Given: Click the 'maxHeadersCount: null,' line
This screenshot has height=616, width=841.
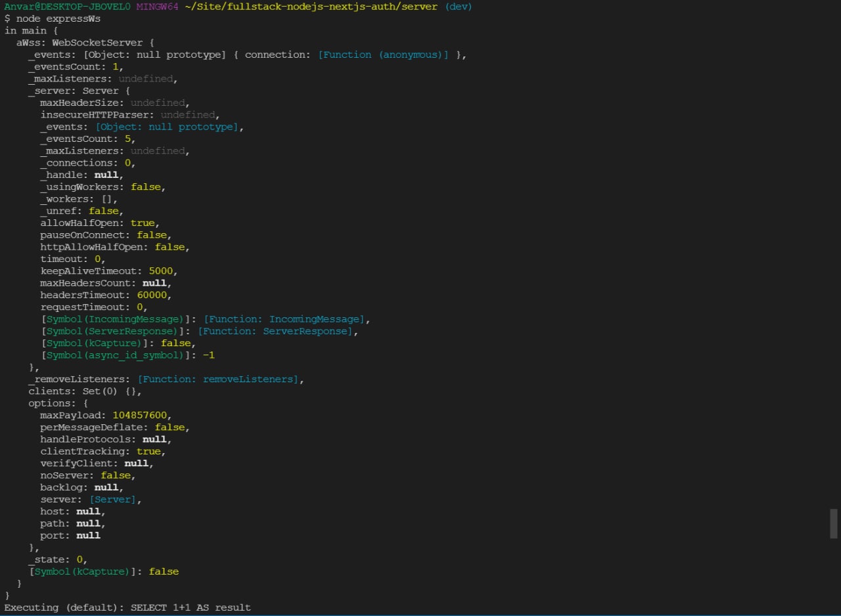Looking at the screenshot, I should tap(106, 283).
